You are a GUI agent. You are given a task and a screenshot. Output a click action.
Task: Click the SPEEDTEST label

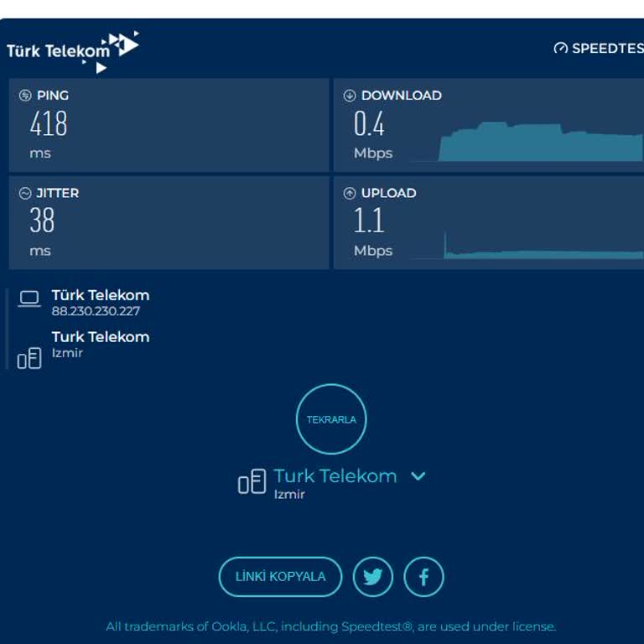[608, 49]
